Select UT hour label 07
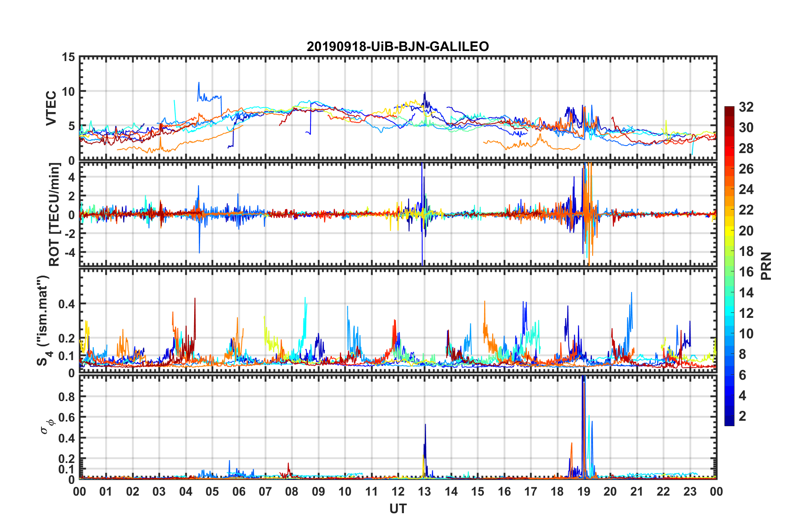Image resolution: width=796 pixels, height=532 pixels. pos(265,491)
